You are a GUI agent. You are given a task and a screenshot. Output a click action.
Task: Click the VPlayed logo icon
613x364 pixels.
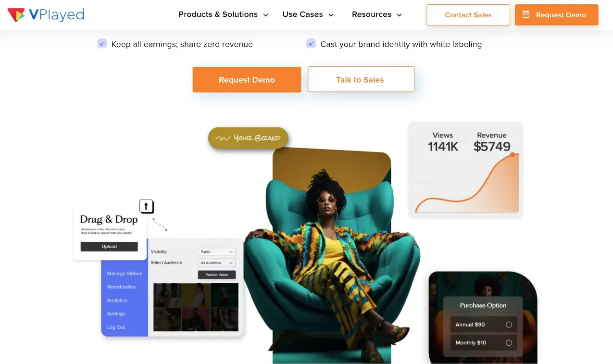(16, 14)
